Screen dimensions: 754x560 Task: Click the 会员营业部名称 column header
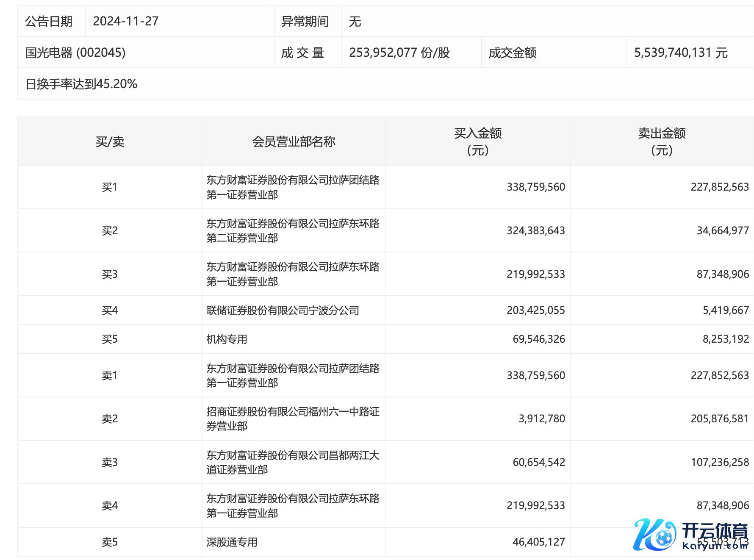pos(294,141)
